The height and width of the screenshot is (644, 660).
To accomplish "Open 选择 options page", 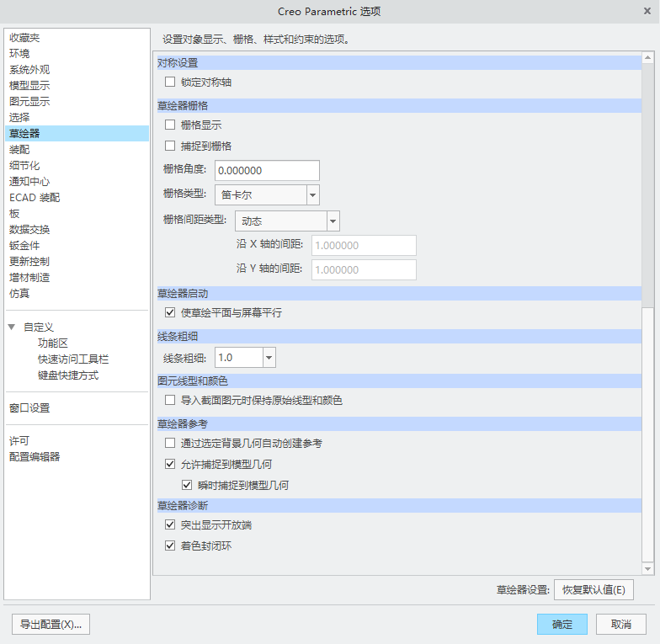I will (x=77, y=118).
